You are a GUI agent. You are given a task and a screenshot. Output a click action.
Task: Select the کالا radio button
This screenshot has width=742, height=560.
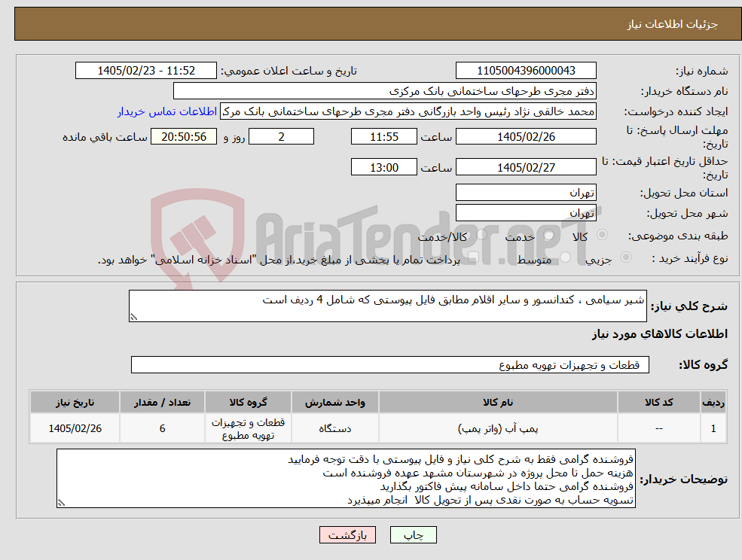tap(603, 235)
